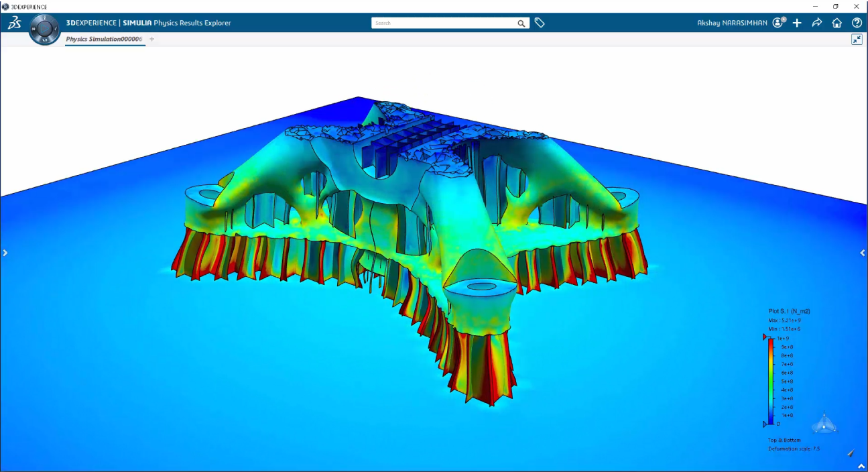Expand the left side panel arrow
This screenshot has height=472, width=868.
pos(5,253)
